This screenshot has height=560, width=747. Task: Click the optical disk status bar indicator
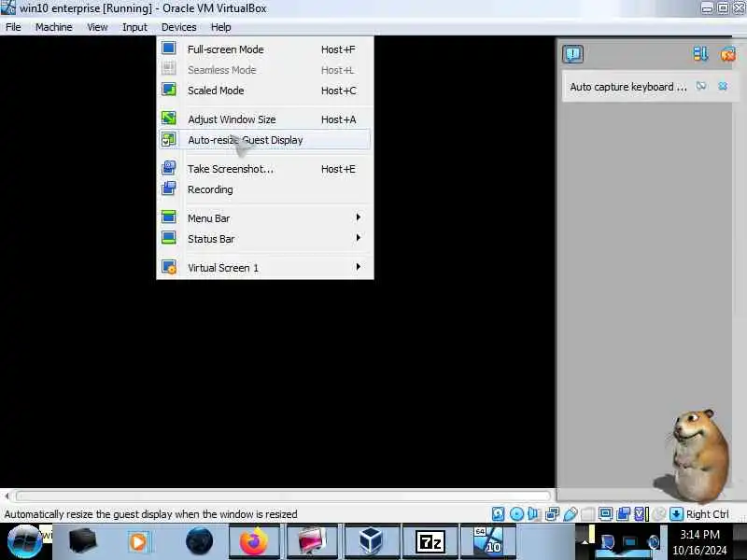pos(516,514)
